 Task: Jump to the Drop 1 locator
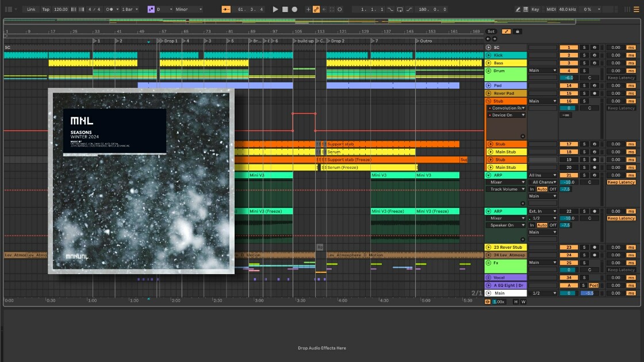168,41
